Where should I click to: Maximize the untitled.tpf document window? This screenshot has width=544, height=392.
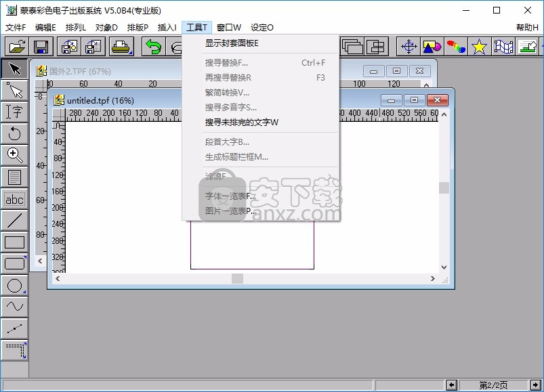pyautogui.click(x=414, y=100)
